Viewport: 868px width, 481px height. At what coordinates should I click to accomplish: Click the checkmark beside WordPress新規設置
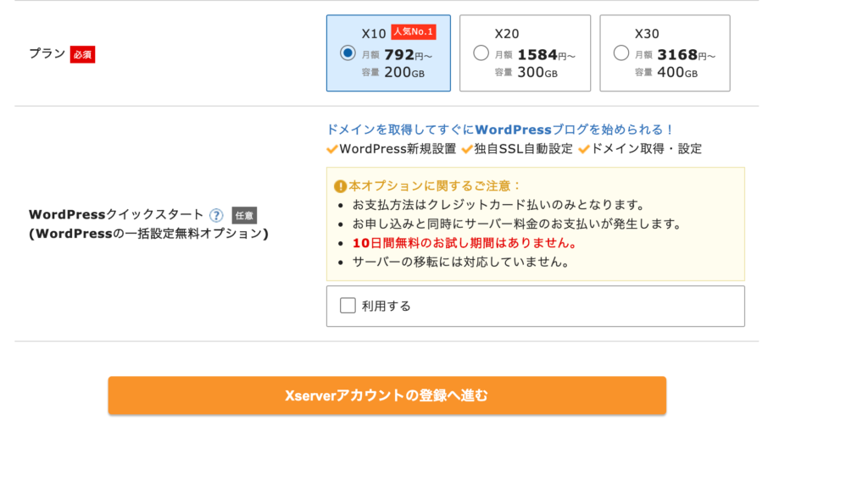(332, 149)
